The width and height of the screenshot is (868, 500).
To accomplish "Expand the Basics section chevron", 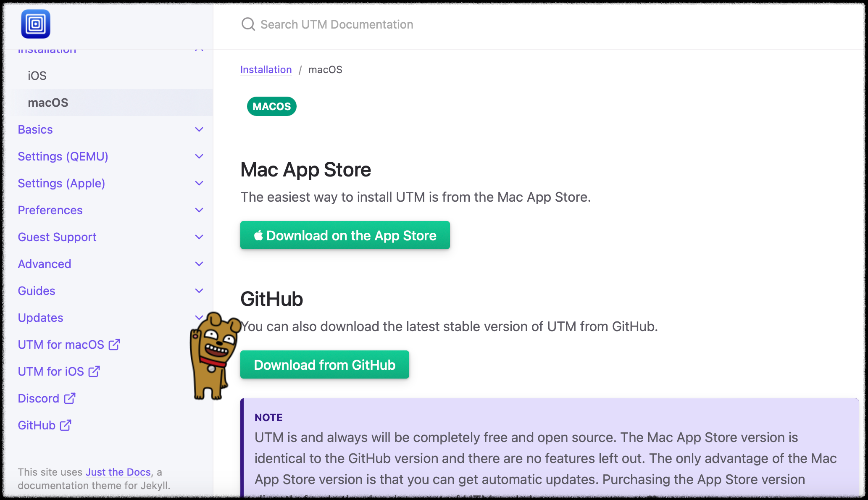I will coord(199,129).
